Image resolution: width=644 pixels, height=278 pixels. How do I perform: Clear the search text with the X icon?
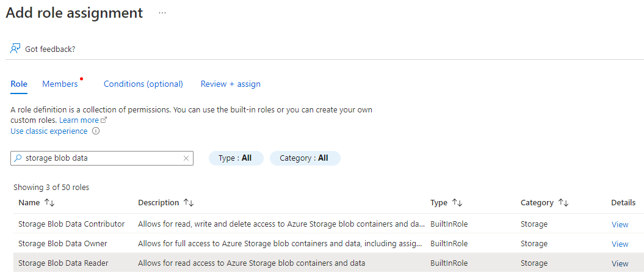pos(186,158)
